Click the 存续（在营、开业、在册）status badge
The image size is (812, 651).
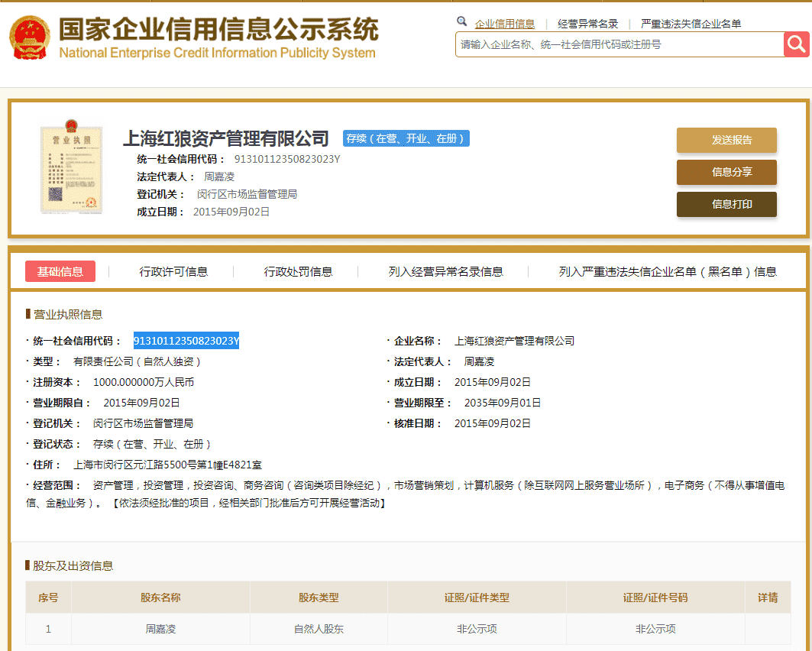coord(406,138)
